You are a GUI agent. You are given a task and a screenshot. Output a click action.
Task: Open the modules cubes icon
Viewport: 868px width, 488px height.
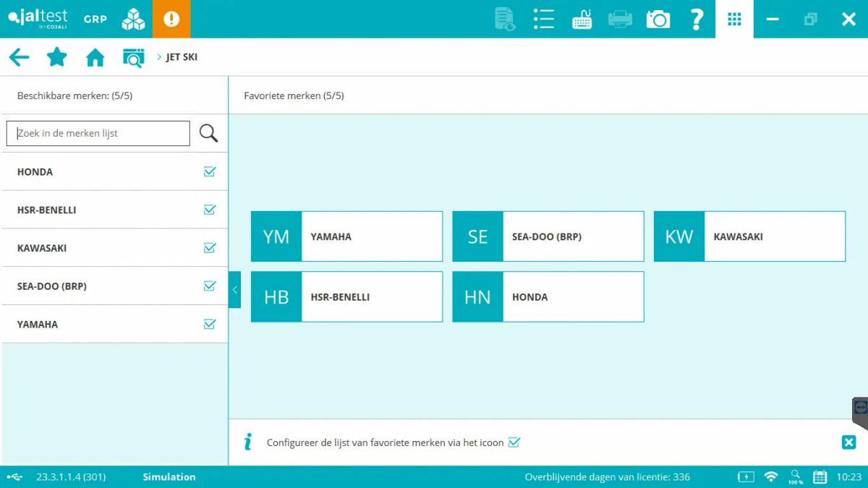pos(133,19)
